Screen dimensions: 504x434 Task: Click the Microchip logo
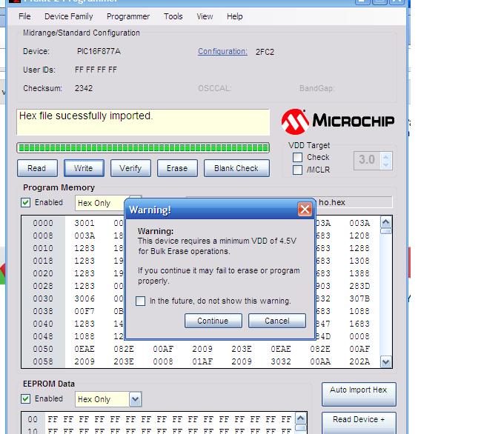pos(338,121)
